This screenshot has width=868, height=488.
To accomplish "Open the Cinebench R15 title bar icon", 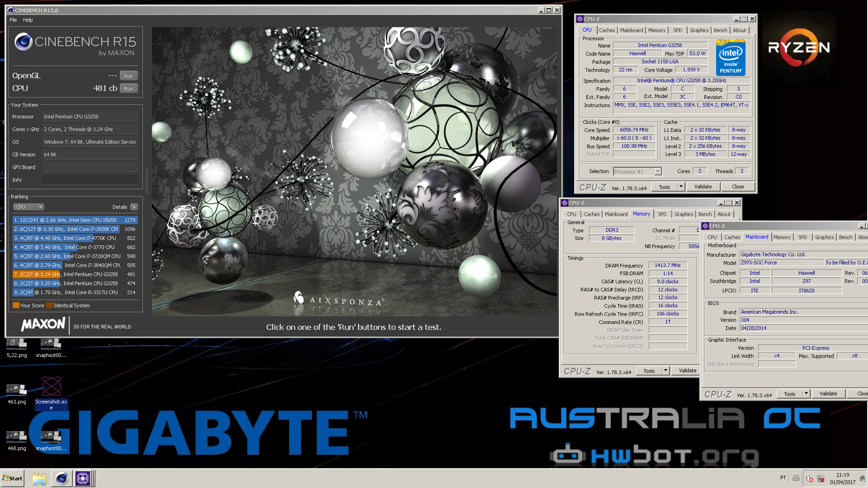I will (x=11, y=10).
